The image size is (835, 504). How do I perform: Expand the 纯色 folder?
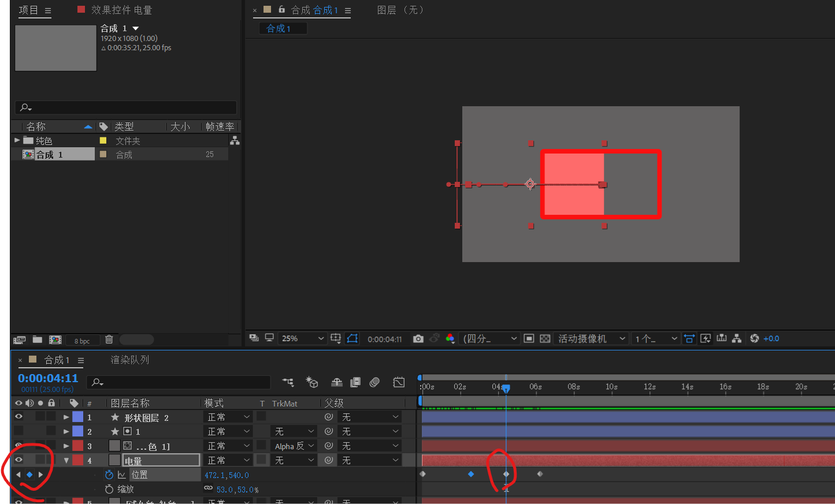[x=17, y=140]
